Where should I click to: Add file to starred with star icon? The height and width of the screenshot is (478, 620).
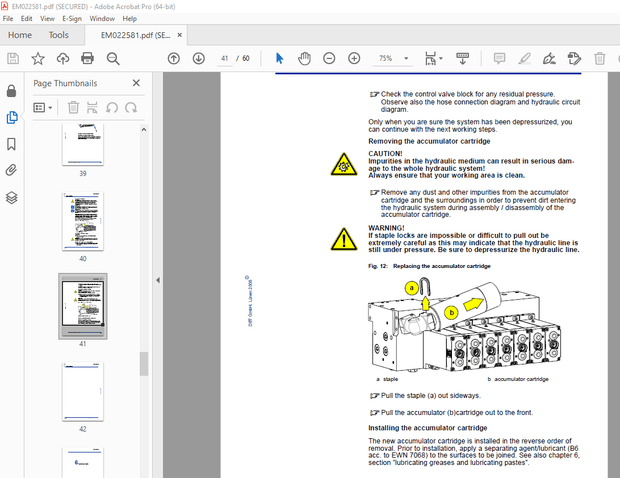[x=38, y=59]
